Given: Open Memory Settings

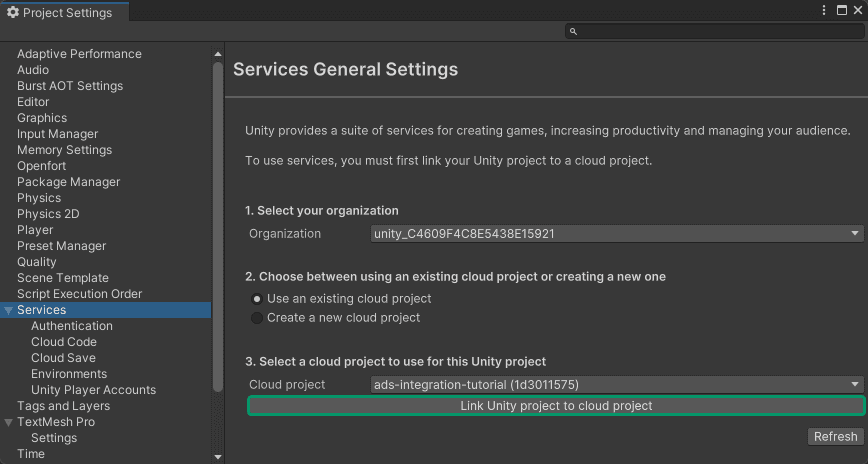Looking at the screenshot, I should pos(64,150).
